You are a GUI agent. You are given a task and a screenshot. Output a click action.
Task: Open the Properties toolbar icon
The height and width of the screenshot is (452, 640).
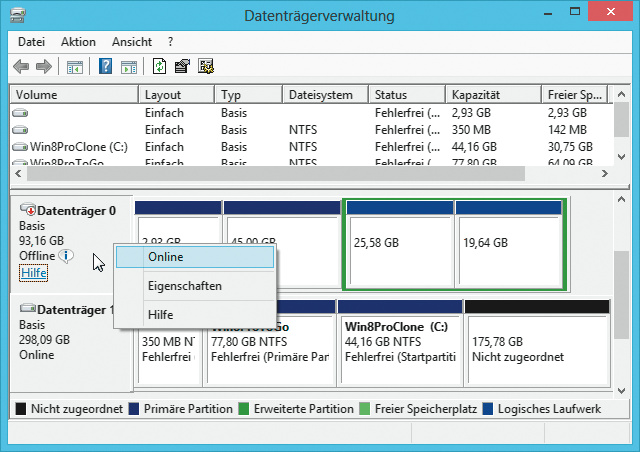(183, 67)
